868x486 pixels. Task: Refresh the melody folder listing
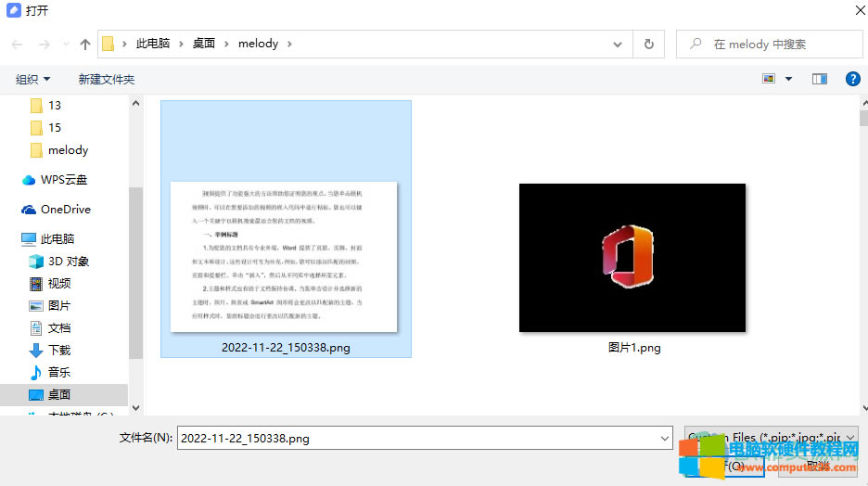649,44
